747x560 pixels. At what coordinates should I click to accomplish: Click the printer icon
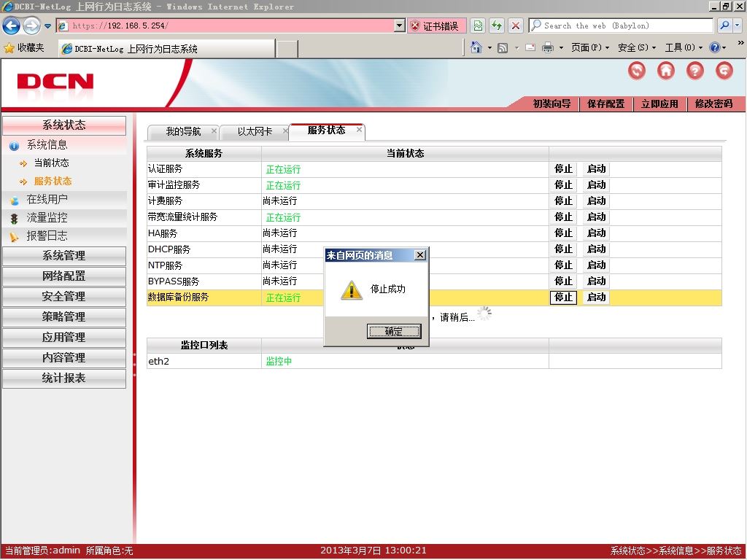(548, 47)
